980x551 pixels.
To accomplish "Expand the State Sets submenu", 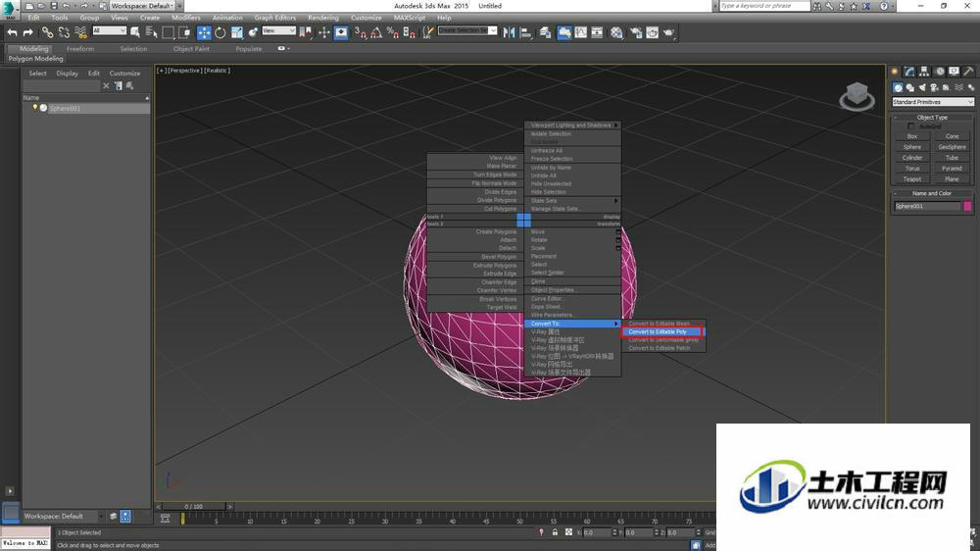I will [x=573, y=201].
